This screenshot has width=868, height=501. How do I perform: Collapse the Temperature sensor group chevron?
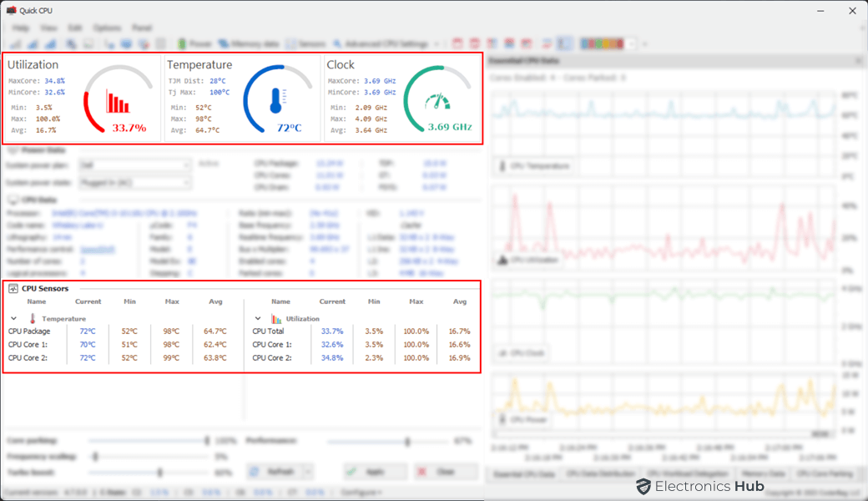pyautogui.click(x=14, y=318)
